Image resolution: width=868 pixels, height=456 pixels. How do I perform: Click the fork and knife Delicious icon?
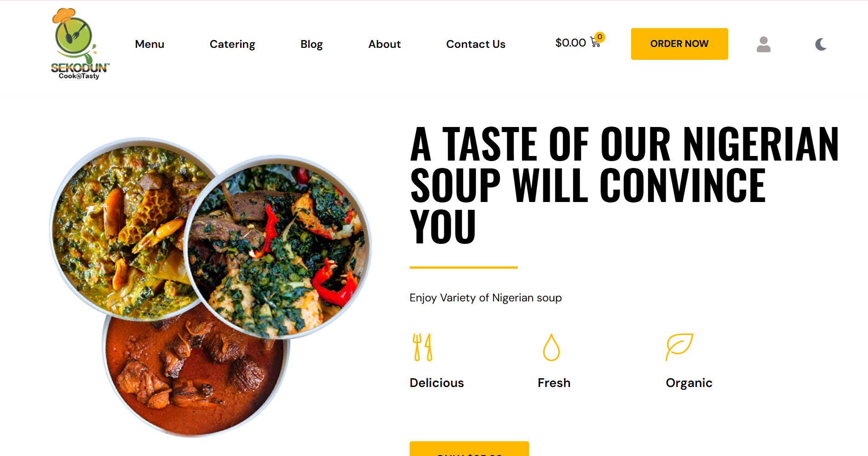pyautogui.click(x=422, y=347)
